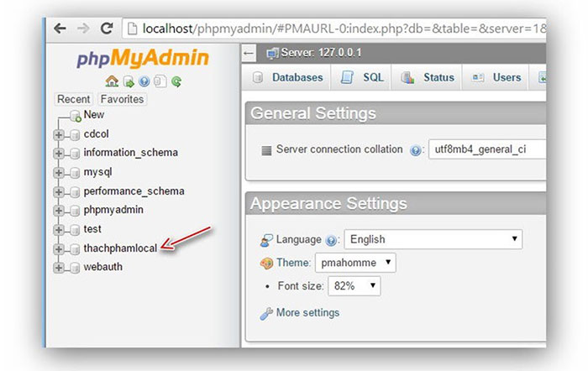Click the browser forward arrow

coord(83,28)
